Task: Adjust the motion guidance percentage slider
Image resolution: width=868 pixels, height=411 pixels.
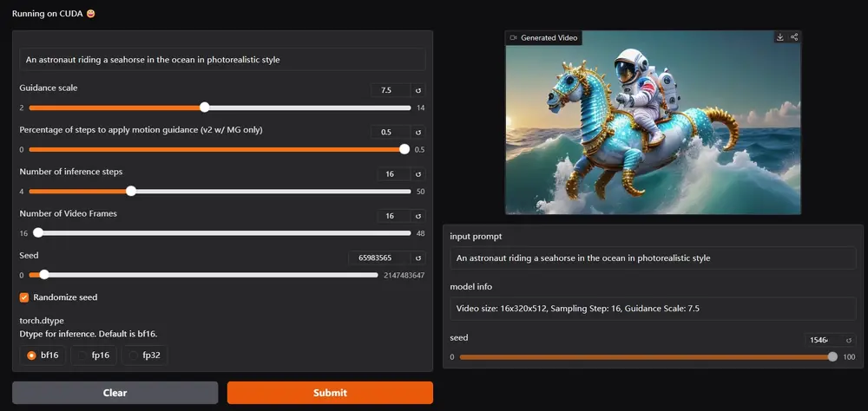Action: 220,149
